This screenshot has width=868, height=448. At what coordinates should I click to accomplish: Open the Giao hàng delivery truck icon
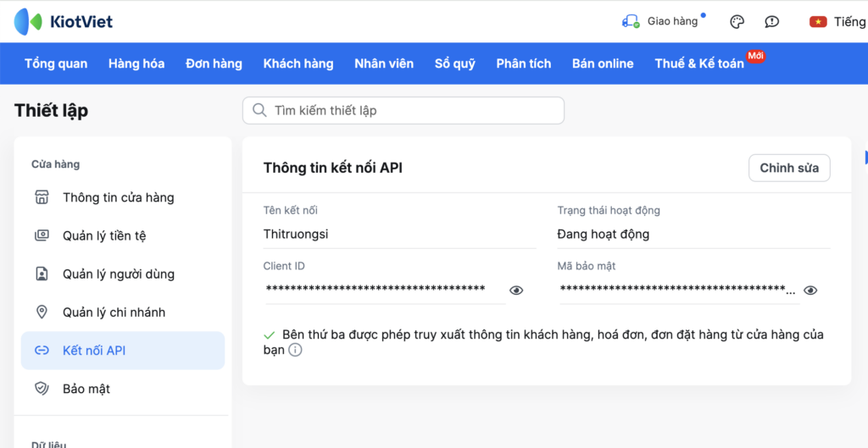[631, 21]
